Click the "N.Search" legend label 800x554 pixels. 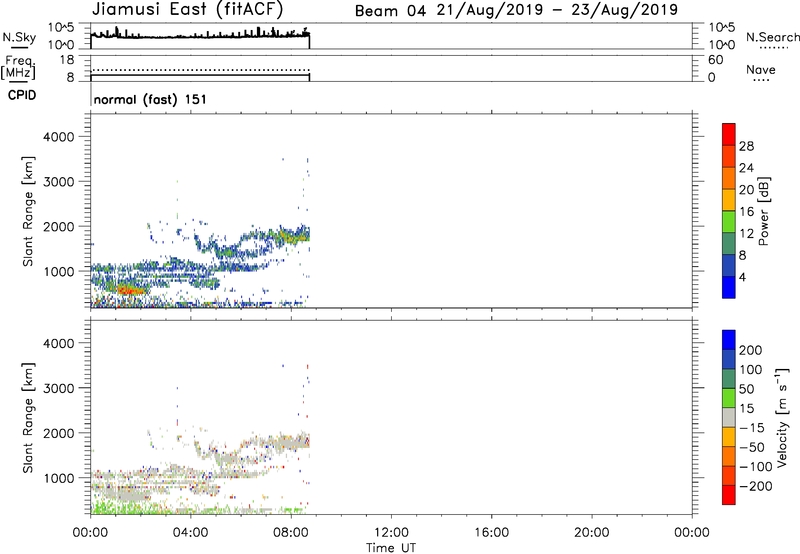point(773,37)
